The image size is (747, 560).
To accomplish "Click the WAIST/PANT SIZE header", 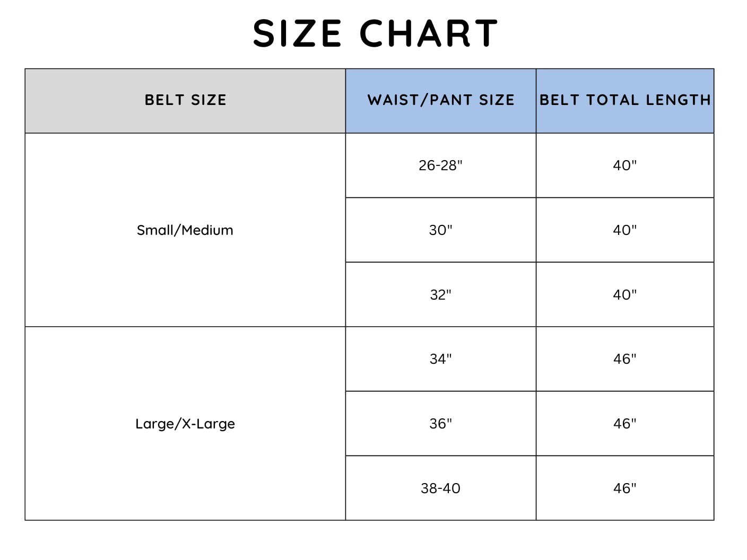I will click(x=440, y=100).
